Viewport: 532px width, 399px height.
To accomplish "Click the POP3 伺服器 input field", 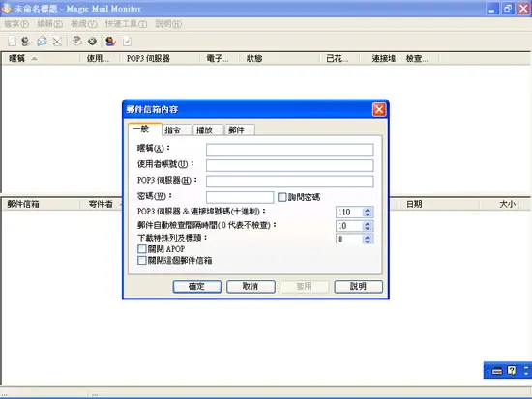I will point(290,181).
